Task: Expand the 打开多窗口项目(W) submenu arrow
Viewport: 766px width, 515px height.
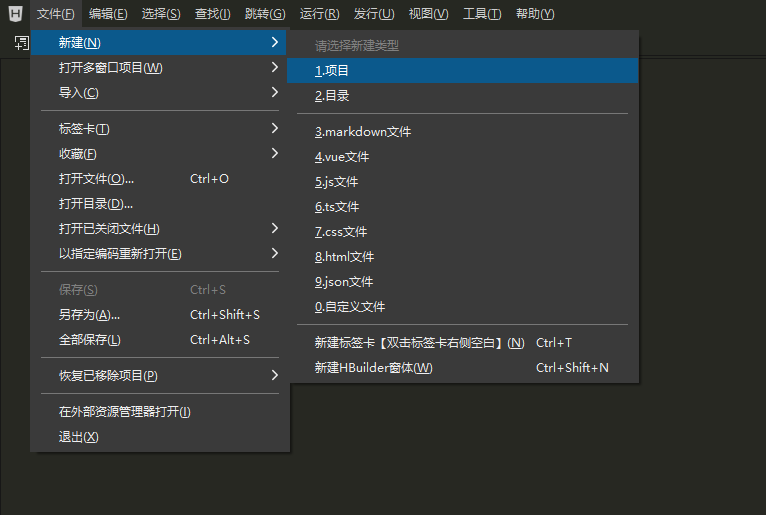Action: [275, 67]
